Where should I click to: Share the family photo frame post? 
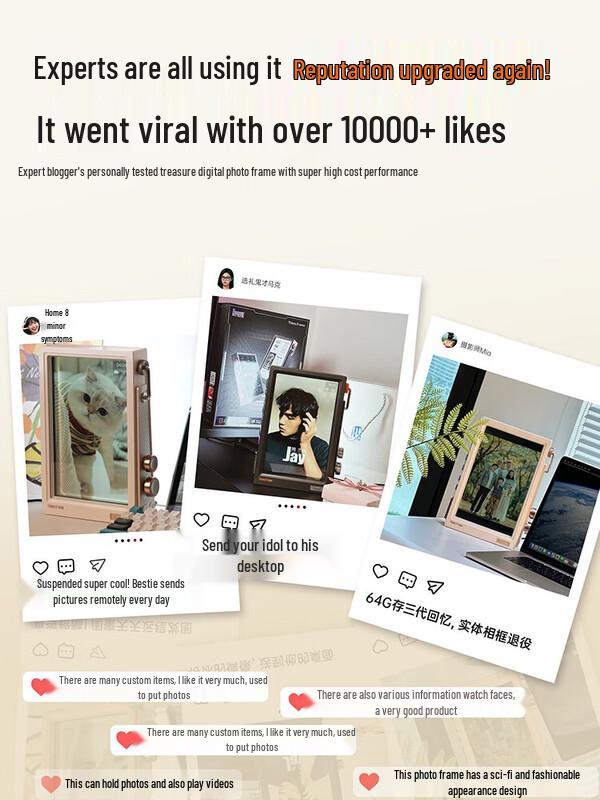pos(435,587)
